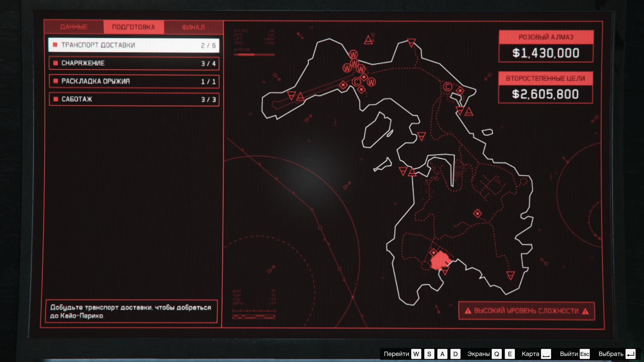The height and width of the screenshot is (362, 644).
Task: Click the C marker beside the airstrip
Action: click(x=356, y=82)
